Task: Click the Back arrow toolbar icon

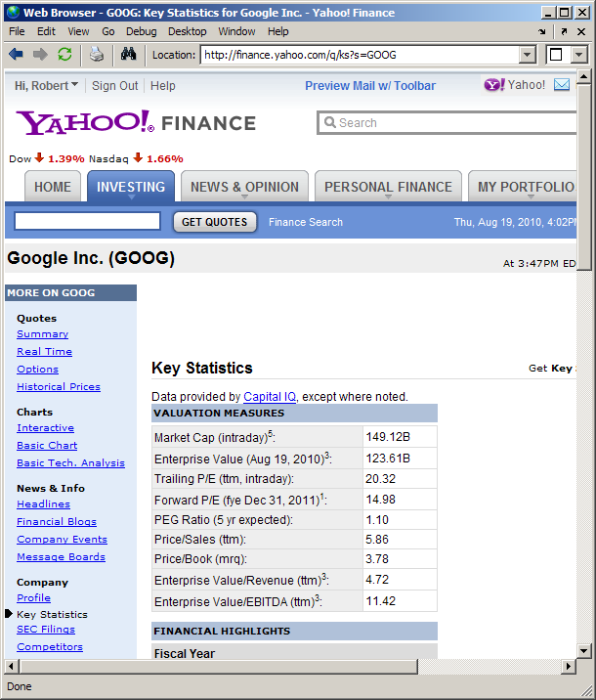Action: click(x=16, y=55)
